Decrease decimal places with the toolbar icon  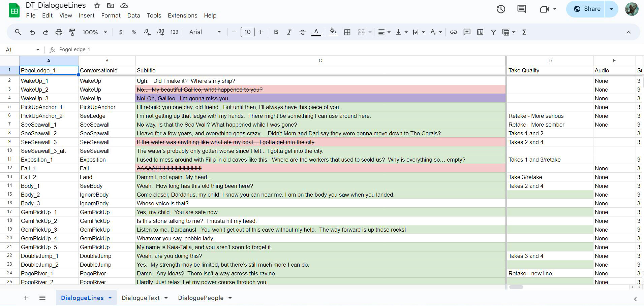click(147, 32)
